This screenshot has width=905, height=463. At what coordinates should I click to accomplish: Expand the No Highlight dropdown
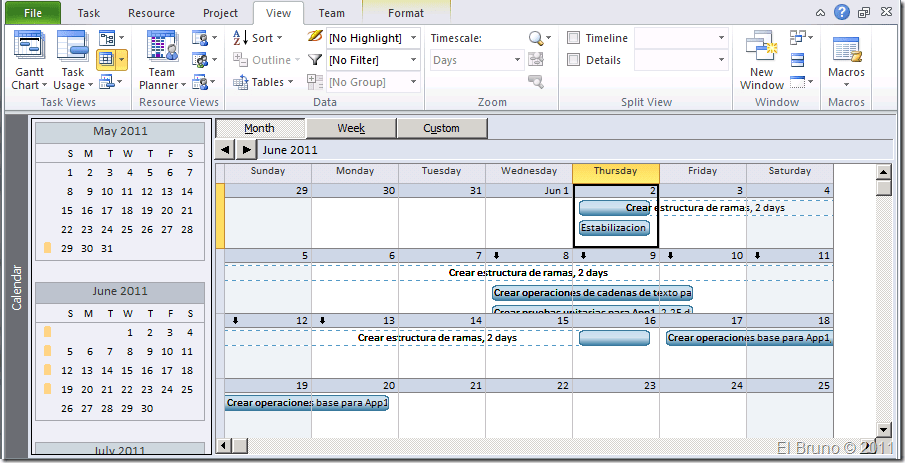[412, 38]
